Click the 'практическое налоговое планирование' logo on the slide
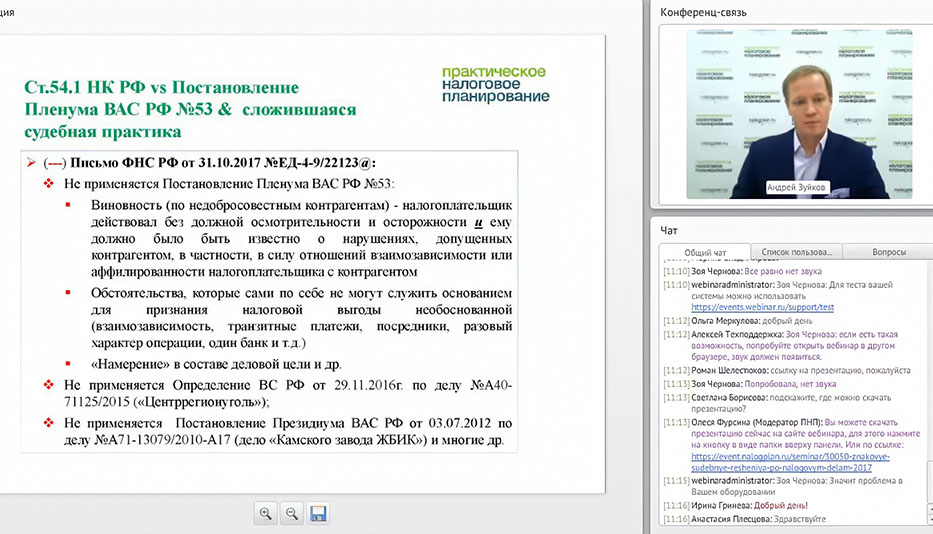Image resolution: width=933 pixels, height=534 pixels. tap(495, 84)
